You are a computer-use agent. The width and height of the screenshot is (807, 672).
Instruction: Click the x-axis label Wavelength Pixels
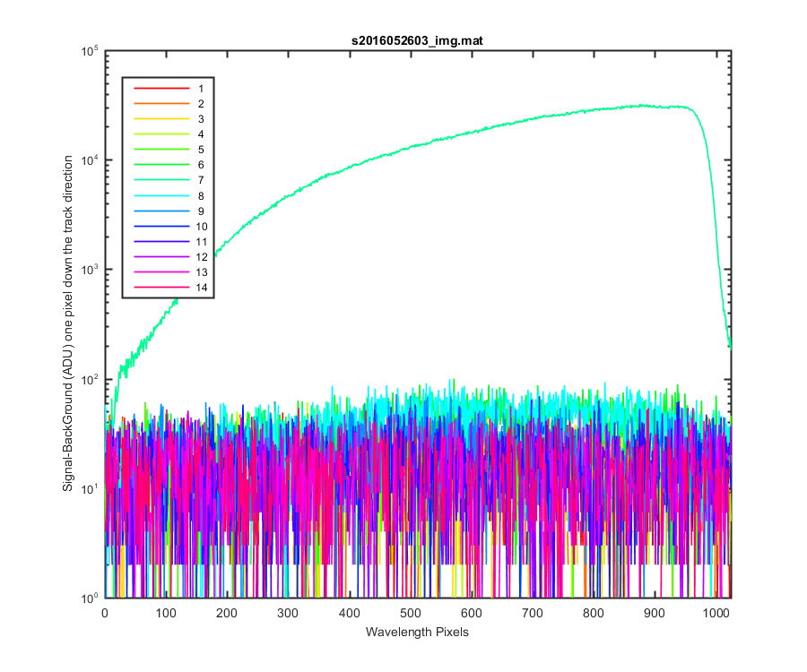point(417,633)
